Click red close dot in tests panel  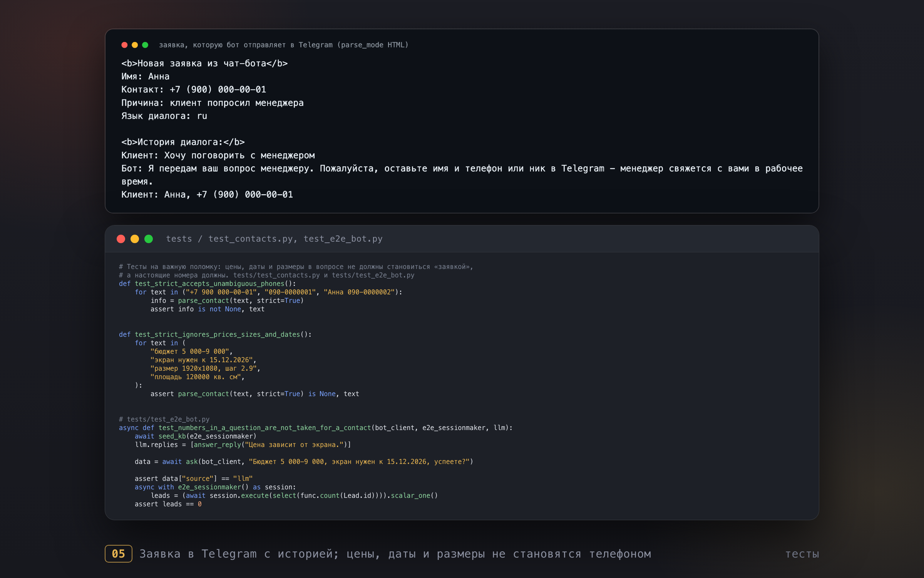(121, 239)
